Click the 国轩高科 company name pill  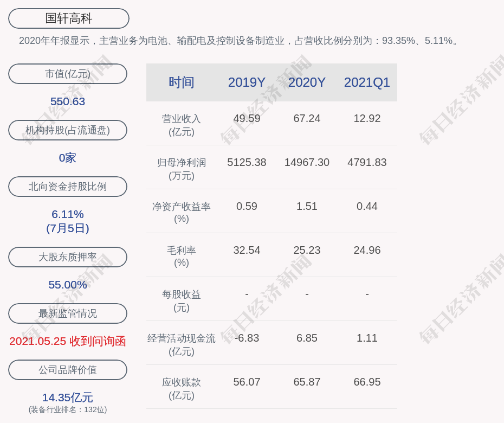pyautogui.click(x=69, y=18)
